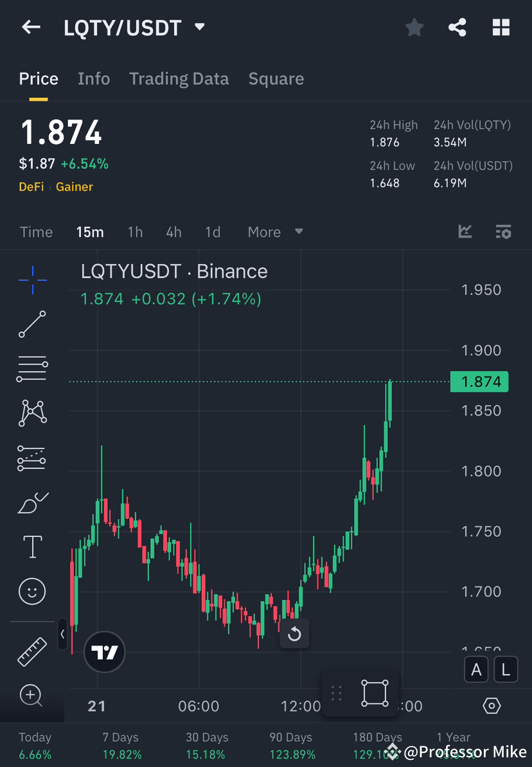Select the crosshair tool
This screenshot has height=767, width=532.
point(32,279)
